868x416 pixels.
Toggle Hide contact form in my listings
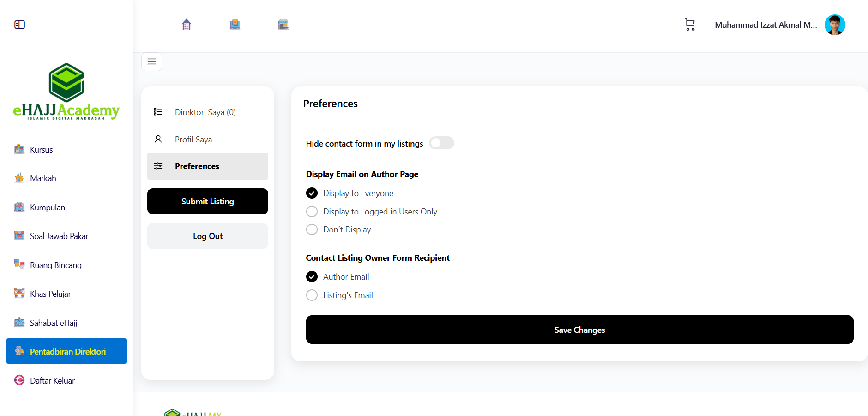tap(441, 143)
